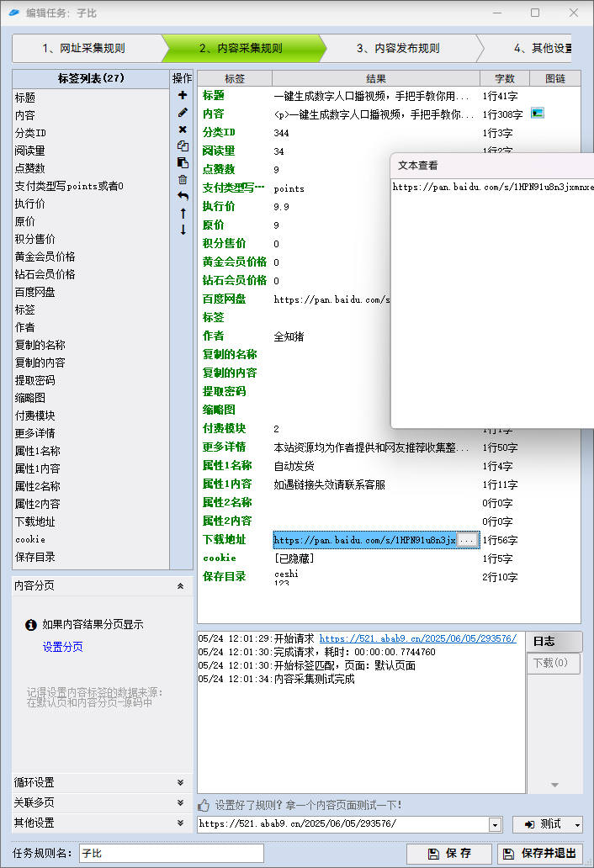
Task: Click the points result value
Action: tap(289, 188)
